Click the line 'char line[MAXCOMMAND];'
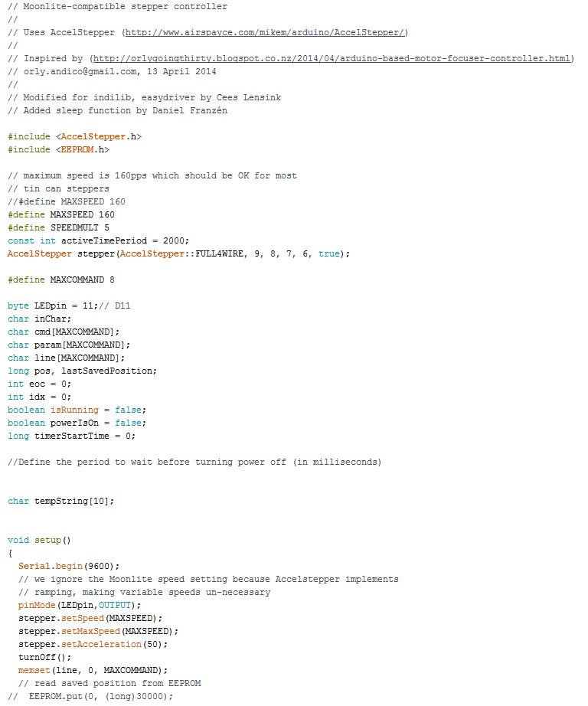The width and height of the screenshot is (588, 706). 67,359
